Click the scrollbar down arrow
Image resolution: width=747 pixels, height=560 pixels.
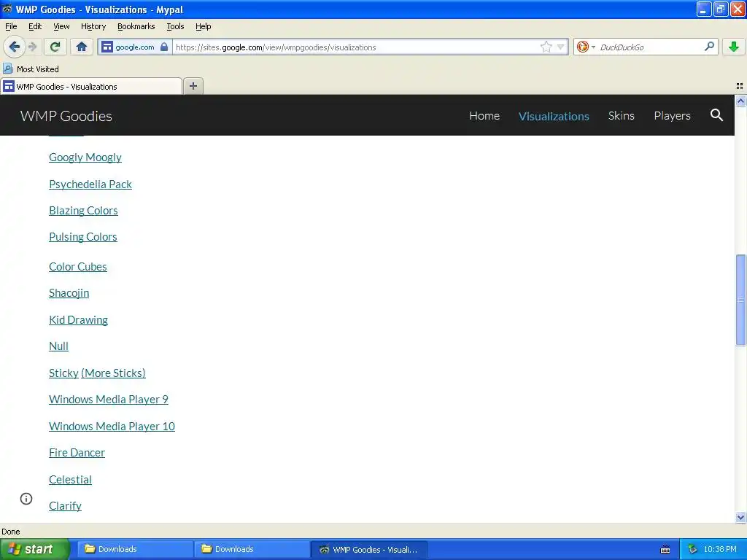coord(740,517)
